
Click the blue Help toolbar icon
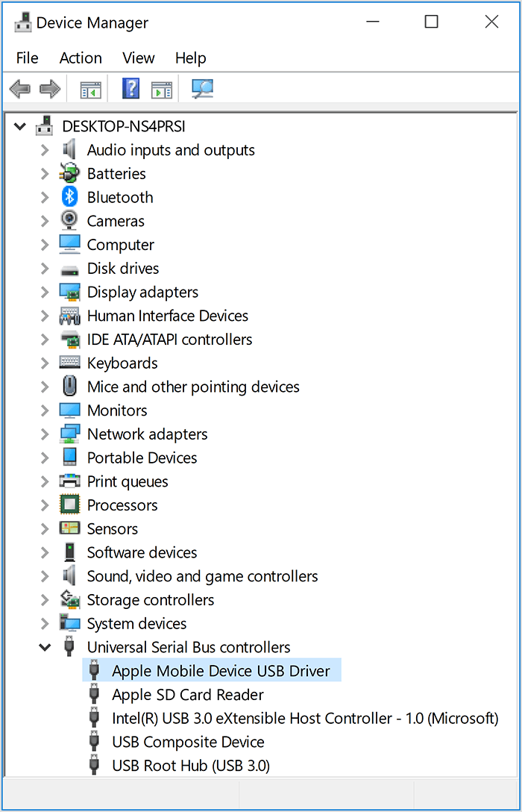pos(130,90)
